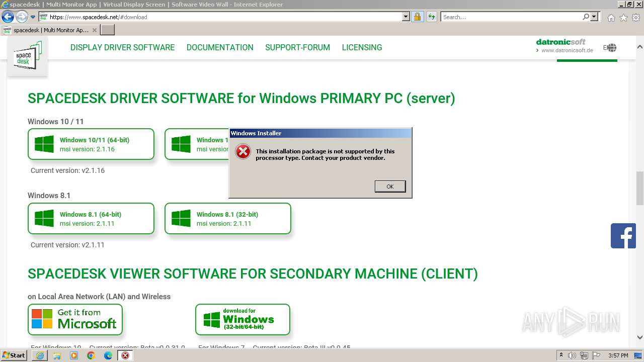Click the vertical scrollbar thumb
Viewport: 644px width, 362px height.
[639, 188]
